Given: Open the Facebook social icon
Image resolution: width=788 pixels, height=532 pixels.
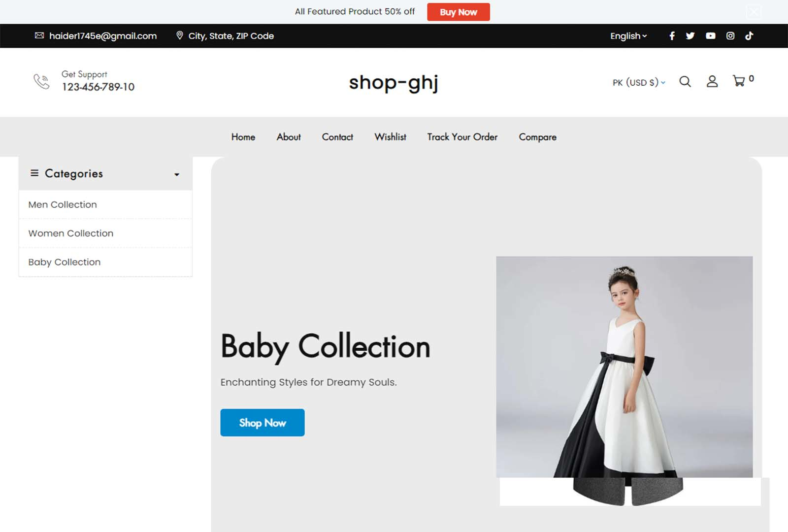Looking at the screenshot, I should click(672, 36).
